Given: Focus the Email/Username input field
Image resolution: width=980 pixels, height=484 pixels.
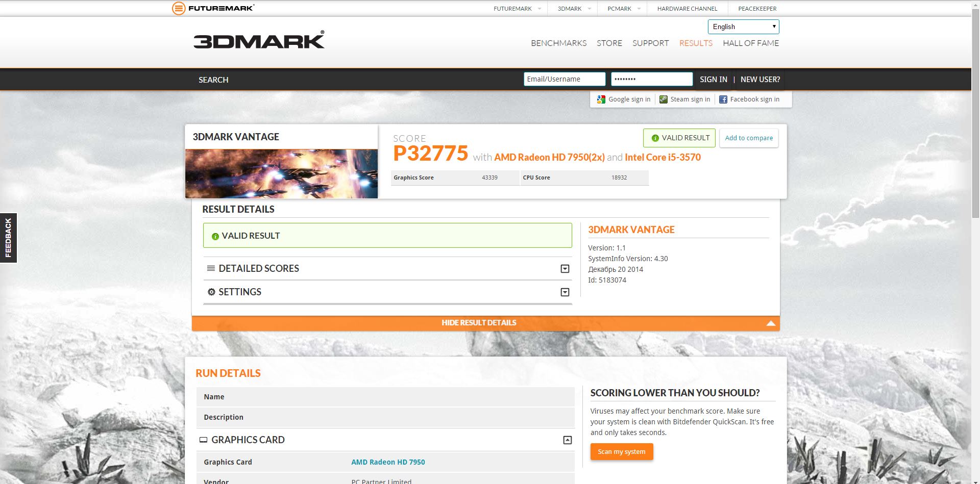Looking at the screenshot, I should click(x=565, y=79).
